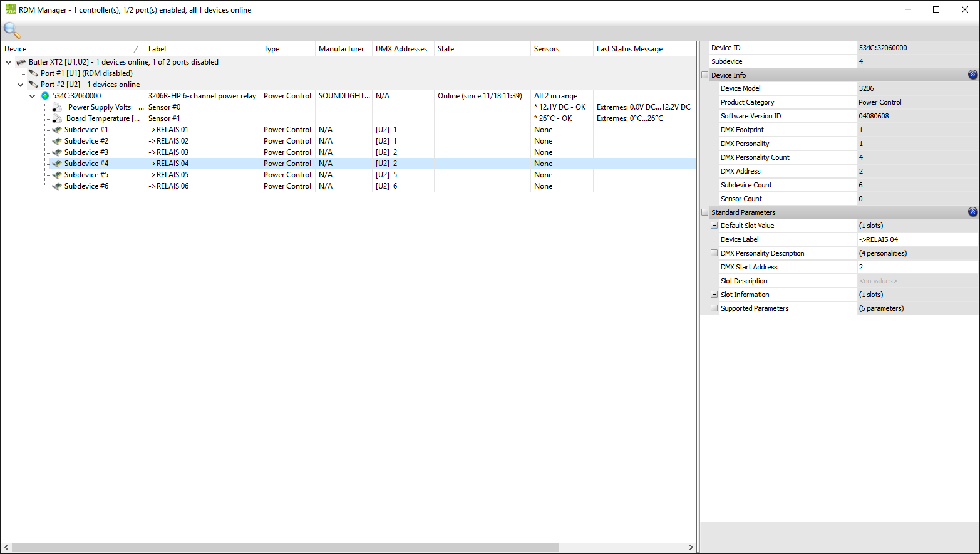The width and height of the screenshot is (980, 554).
Task: Click the Board Temperature sensor gauge icon
Action: pyautogui.click(x=57, y=118)
